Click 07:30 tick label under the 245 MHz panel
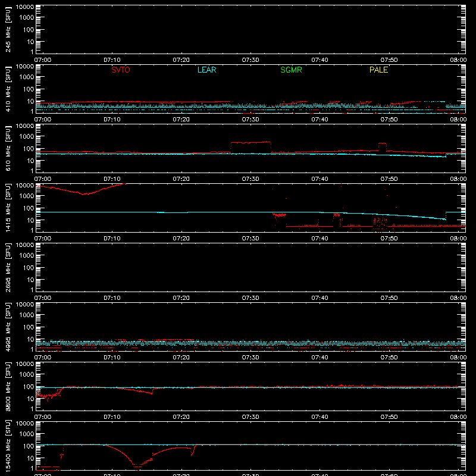The image size is (476, 476). [250, 60]
